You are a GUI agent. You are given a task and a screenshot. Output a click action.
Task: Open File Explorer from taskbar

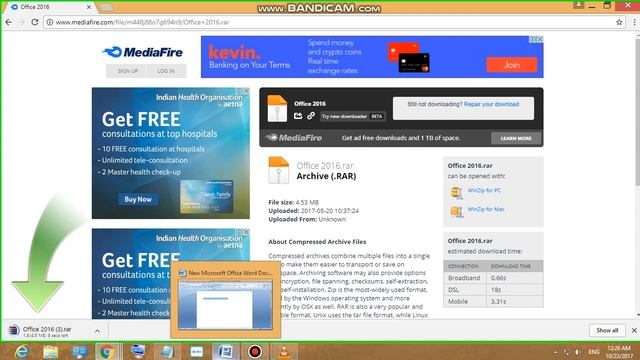[51, 351]
